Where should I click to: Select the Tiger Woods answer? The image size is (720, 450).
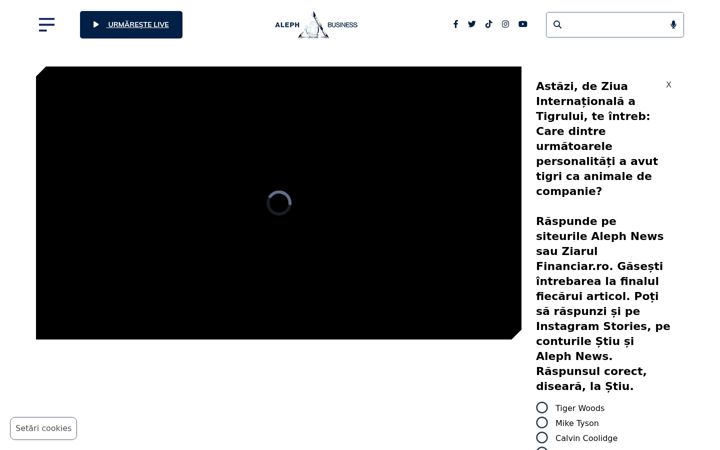[542, 408]
